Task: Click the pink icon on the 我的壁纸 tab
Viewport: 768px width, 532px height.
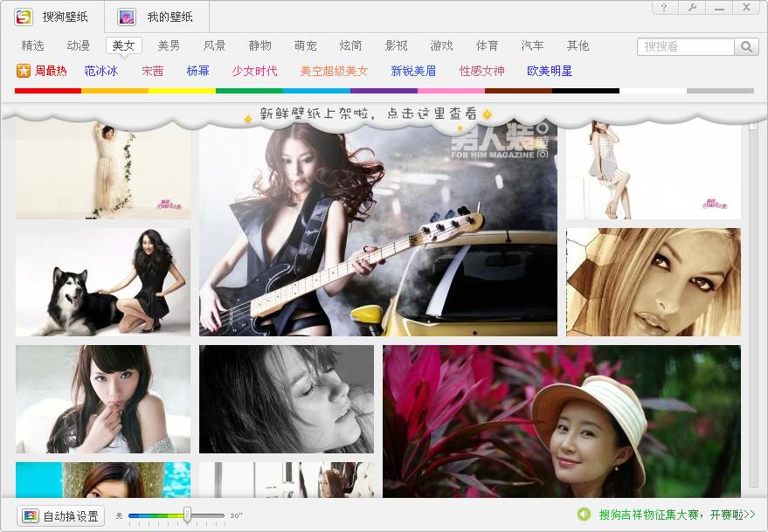Action: pyautogui.click(x=128, y=15)
